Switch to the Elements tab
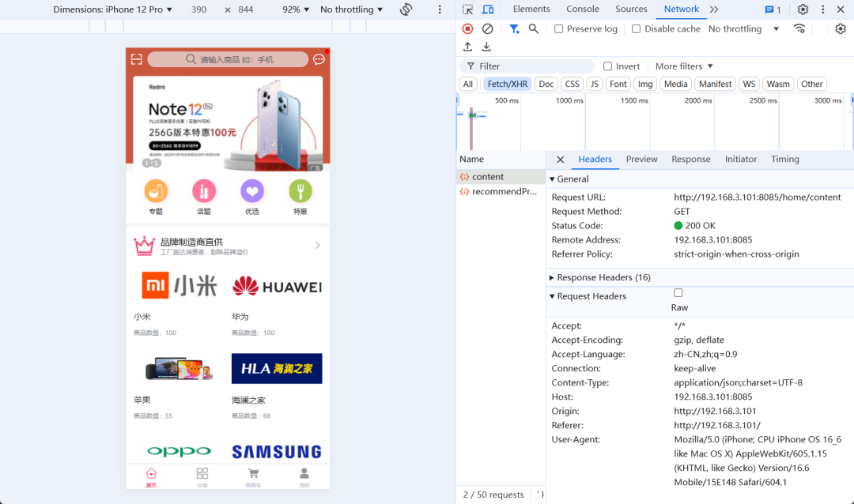 531,9
